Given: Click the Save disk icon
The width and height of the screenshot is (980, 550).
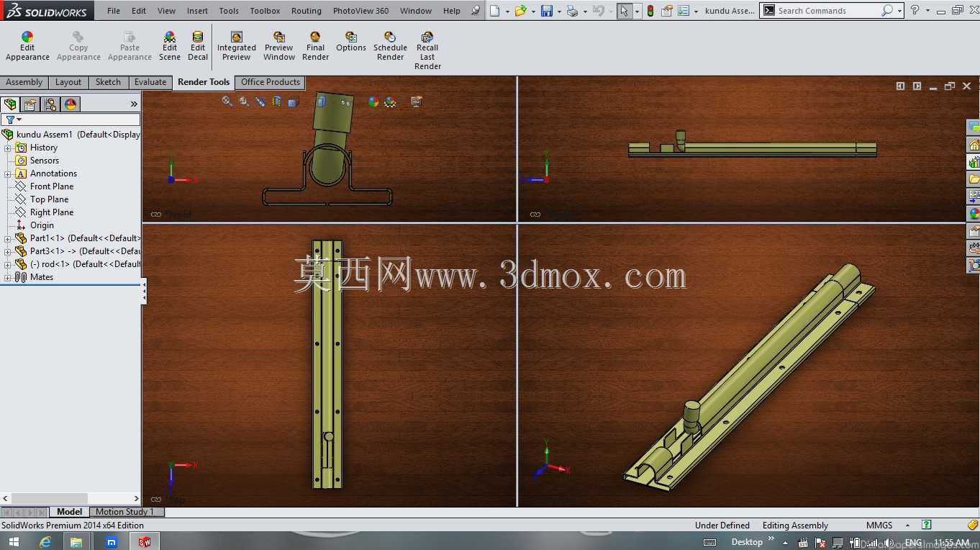Looking at the screenshot, I should click(547, 11).
